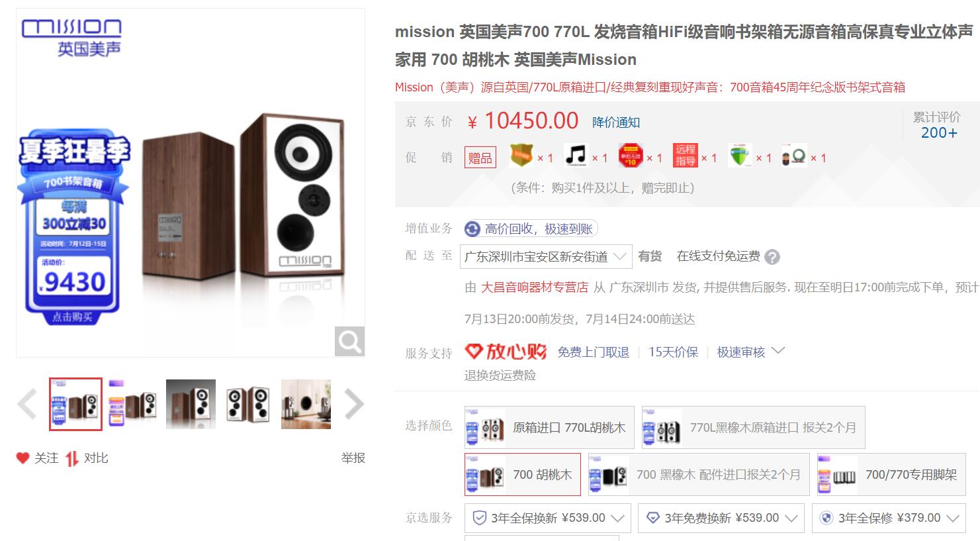
Task: Expand the 3年全保换新 ¥539.00 dropdown
Action: coord(547,518)
